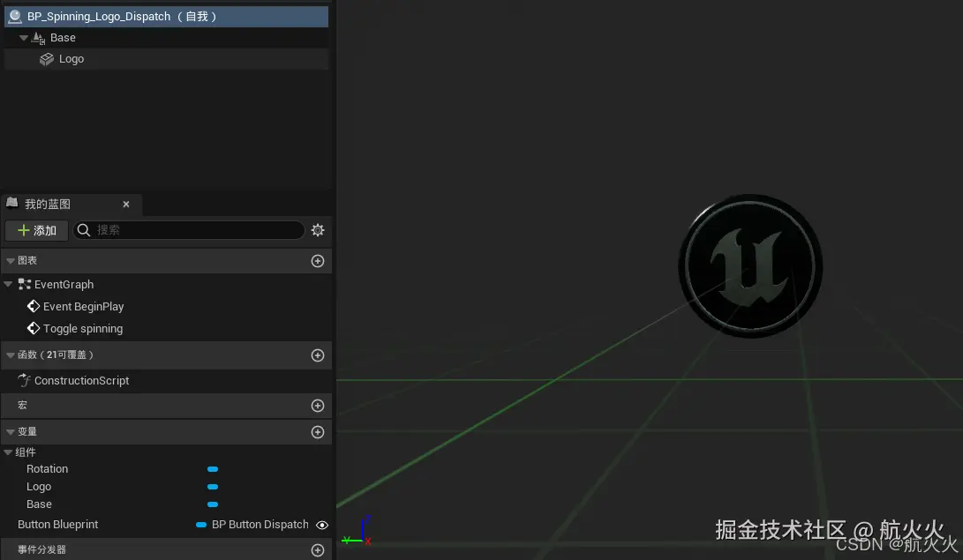Add an event dispatcher with plus icon
Viewport: 963px width, 560px height.
tap(318, 550)
